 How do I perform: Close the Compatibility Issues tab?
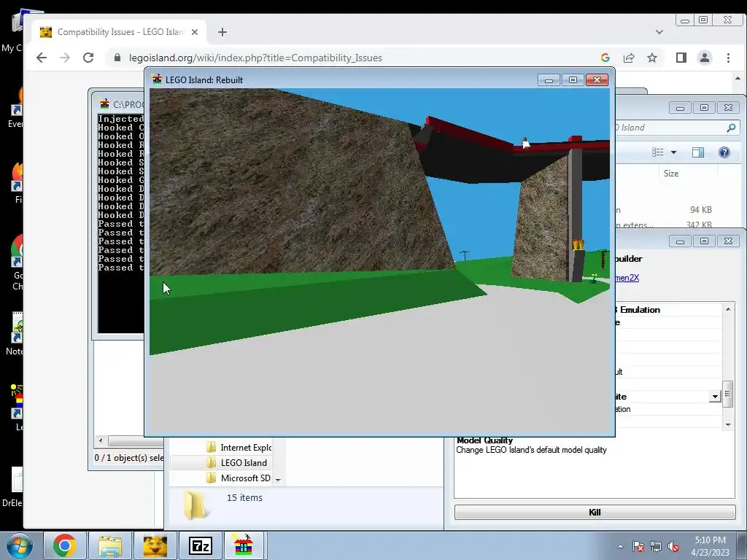194,32
